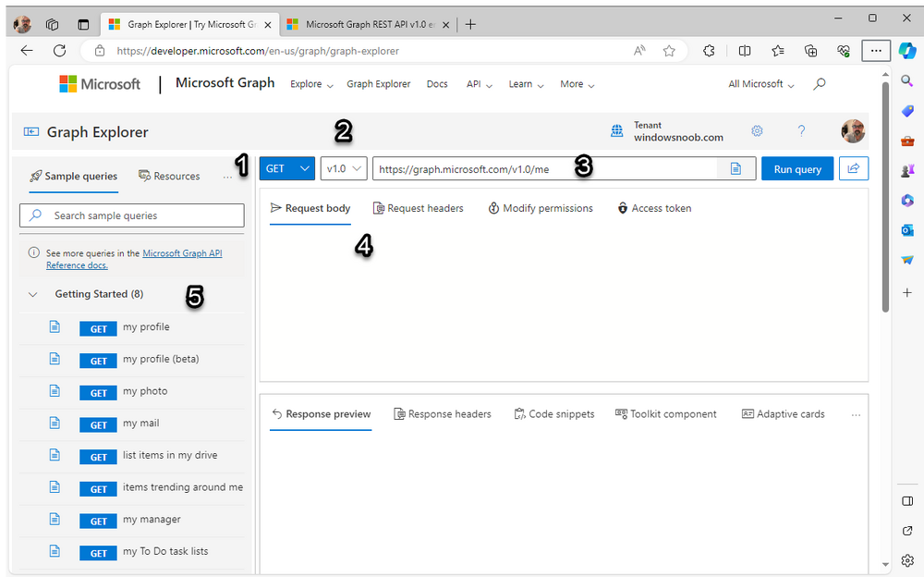Open Graph Explorer settings gear

tap(758, 131)
